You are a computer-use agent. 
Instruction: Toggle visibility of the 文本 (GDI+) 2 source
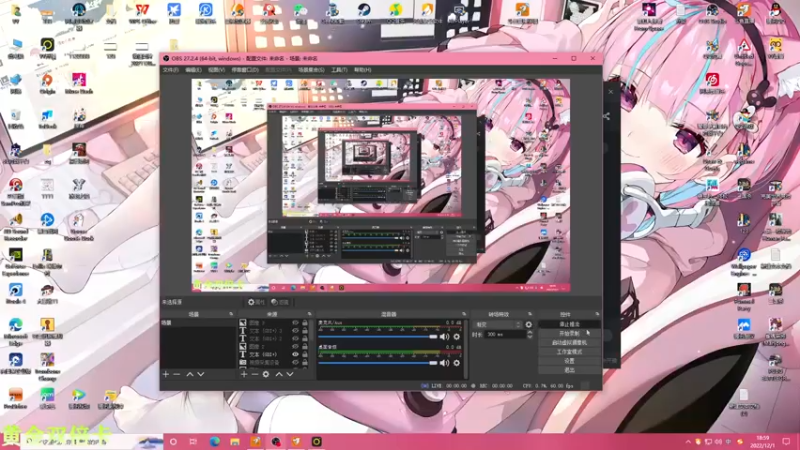[295, 338]
